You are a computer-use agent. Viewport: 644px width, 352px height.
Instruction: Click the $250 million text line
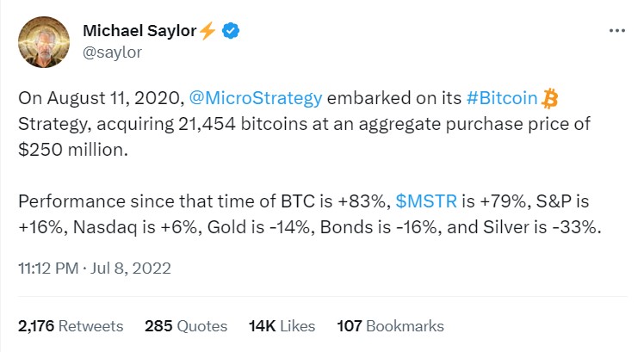coord(73,150)
